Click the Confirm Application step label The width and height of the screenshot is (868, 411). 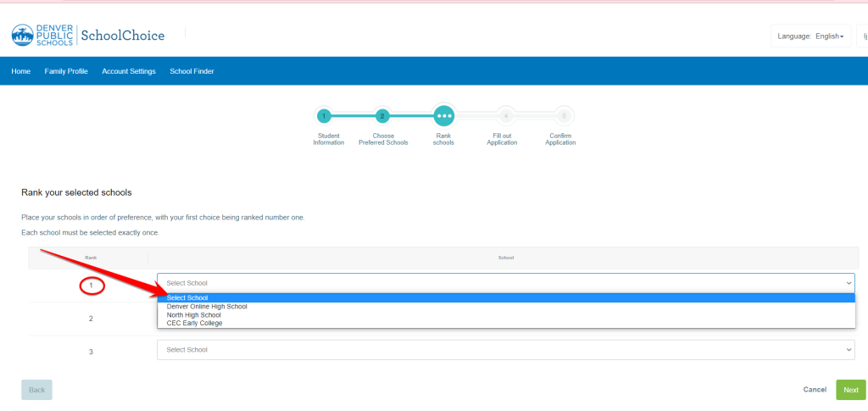point(560,139)
